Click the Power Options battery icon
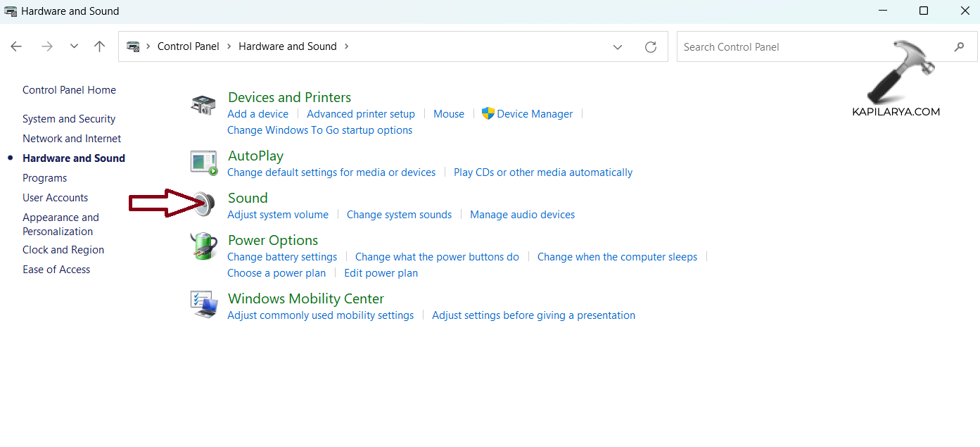980x447 pixels. tap(204, 247)
